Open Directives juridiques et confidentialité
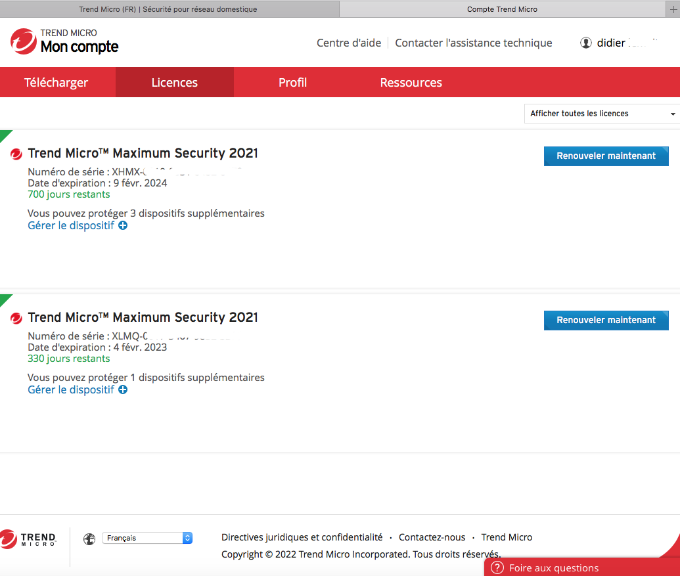680x576 pixels. 302,537
